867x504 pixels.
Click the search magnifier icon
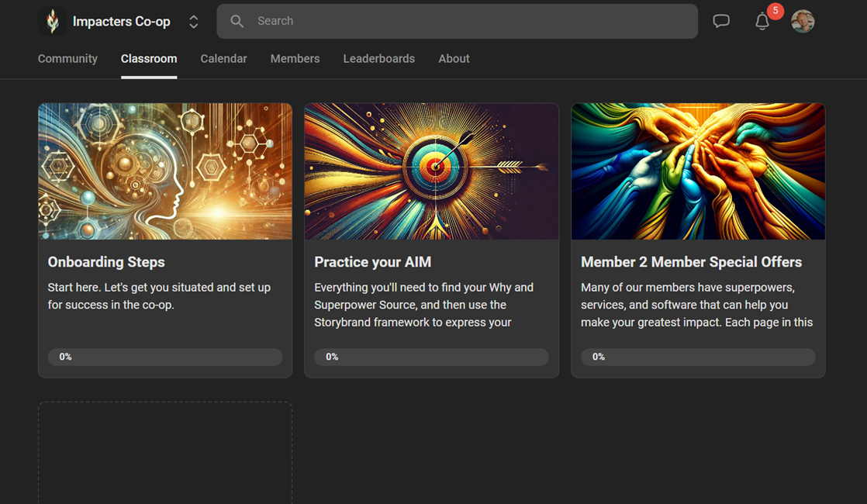pyautogui.click(x=237, y=22)
